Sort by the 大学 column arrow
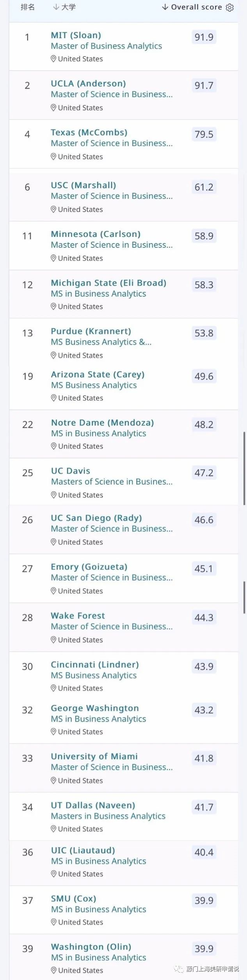The image size is (247, 980). 56,7
